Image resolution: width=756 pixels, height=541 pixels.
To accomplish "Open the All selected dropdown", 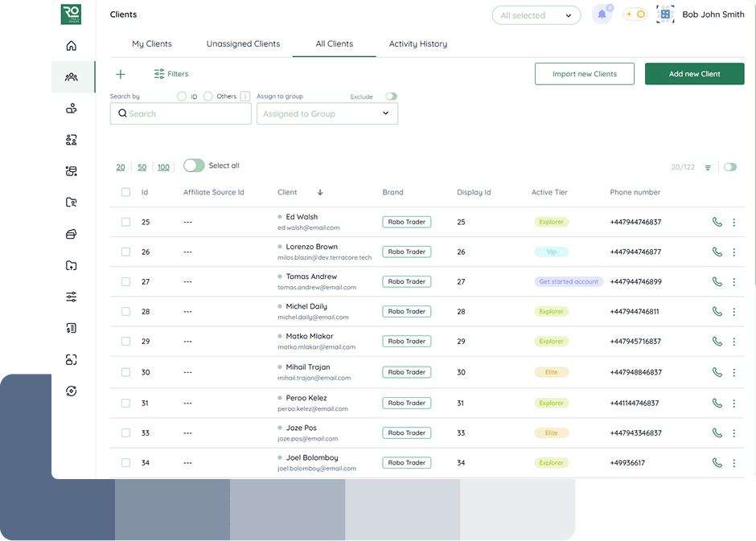I will (536, 15).
